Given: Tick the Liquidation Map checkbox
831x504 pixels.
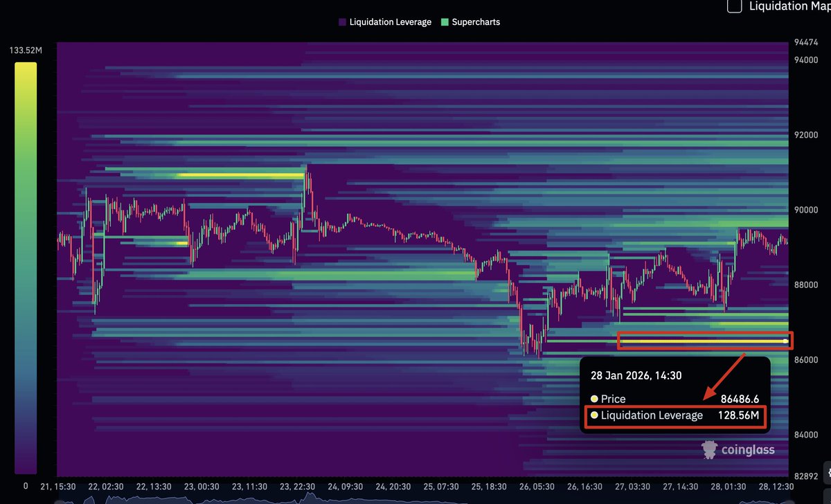Looking at the screenshot, I should [x=735, y=6].
